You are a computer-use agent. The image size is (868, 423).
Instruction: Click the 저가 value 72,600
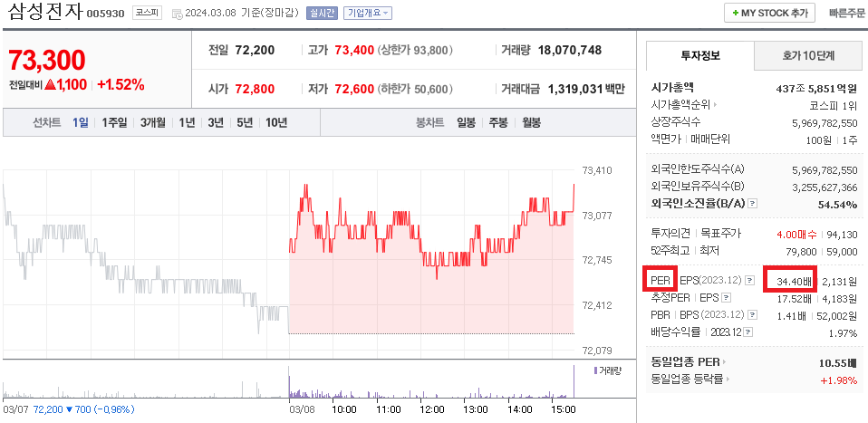point(354,89)
